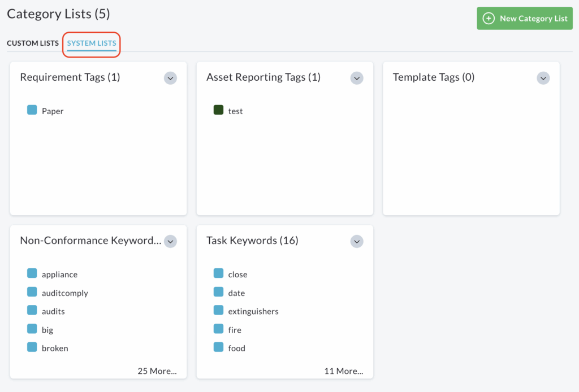Show 25 More non-conformance keywords
579x392 pixels.
click(x=157, y=371)
